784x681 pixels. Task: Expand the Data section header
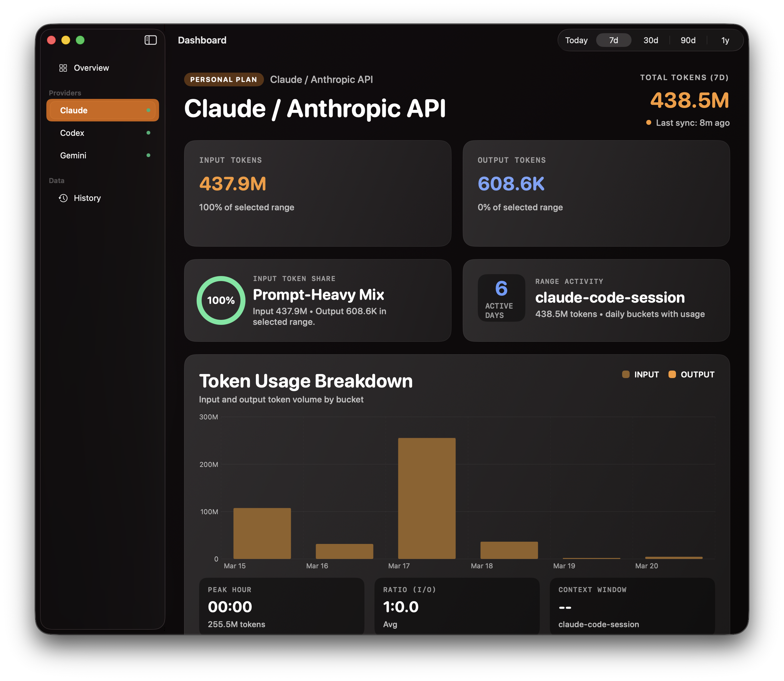tap(56, 181)
